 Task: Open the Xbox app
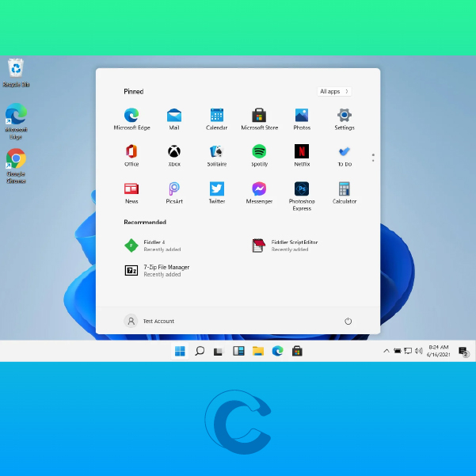(x=174, y=155)
